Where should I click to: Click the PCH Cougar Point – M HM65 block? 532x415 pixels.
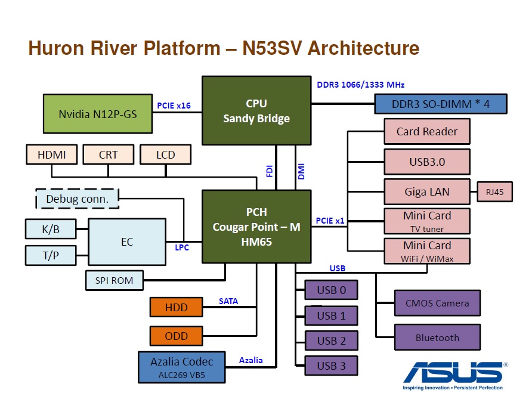[256, 227]
